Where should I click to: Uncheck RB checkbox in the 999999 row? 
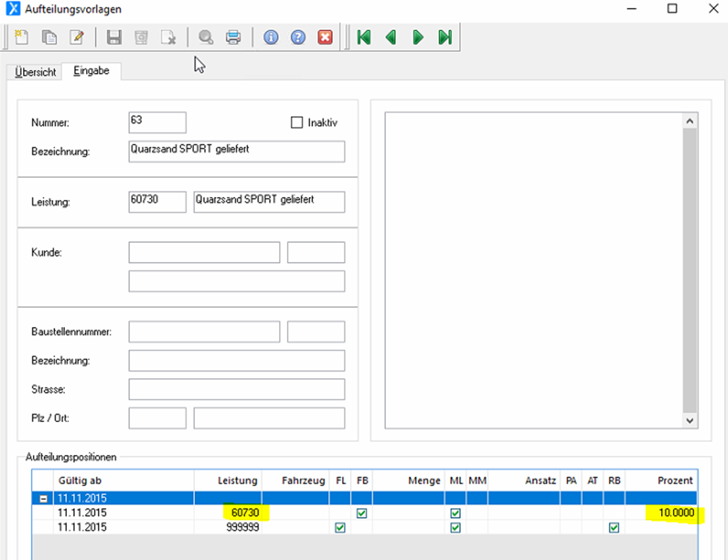pos(614,527)
